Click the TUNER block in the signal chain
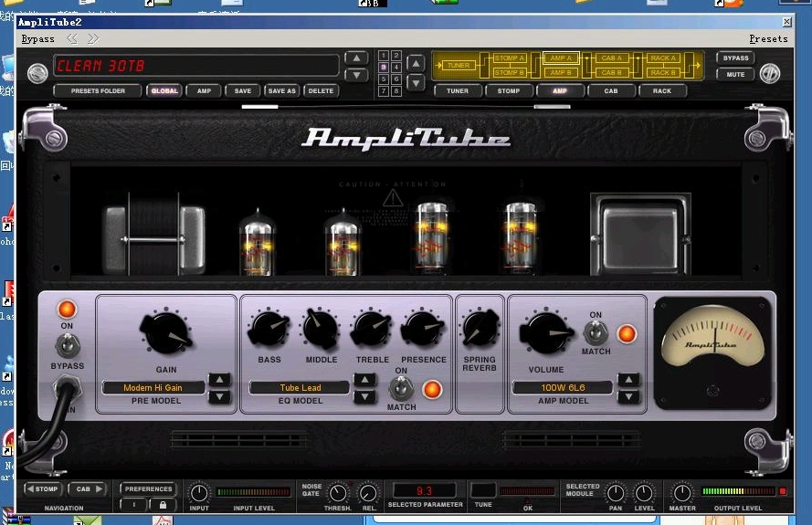812x525 pixels. (x=459, y=65)
